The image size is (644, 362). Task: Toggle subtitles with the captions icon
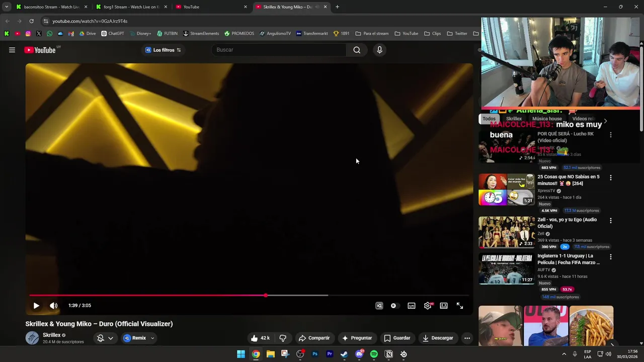coord(412,306)
